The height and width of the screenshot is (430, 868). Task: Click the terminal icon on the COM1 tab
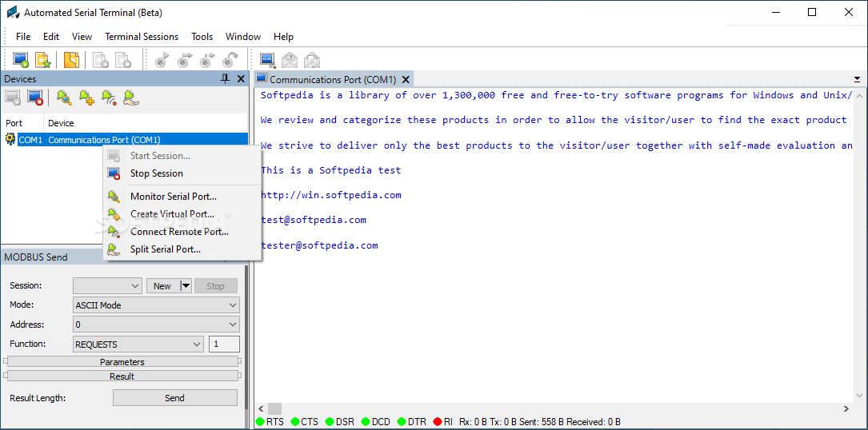(x=262, y=78)
